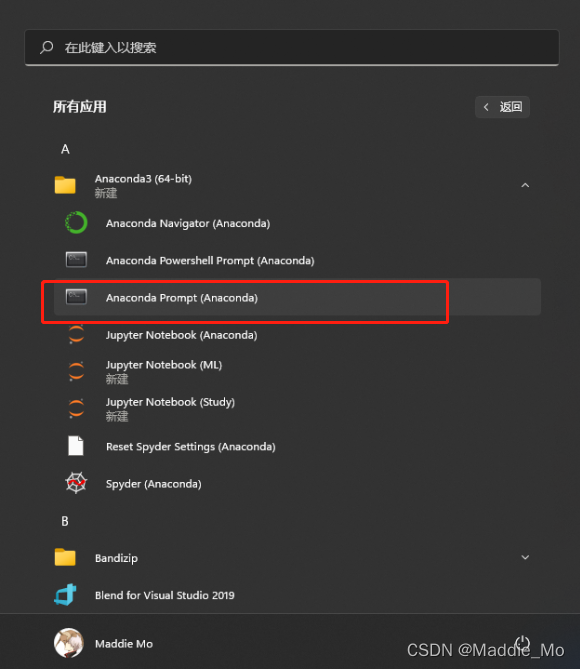Click the Spyder spider-web icon

point(76,483)
